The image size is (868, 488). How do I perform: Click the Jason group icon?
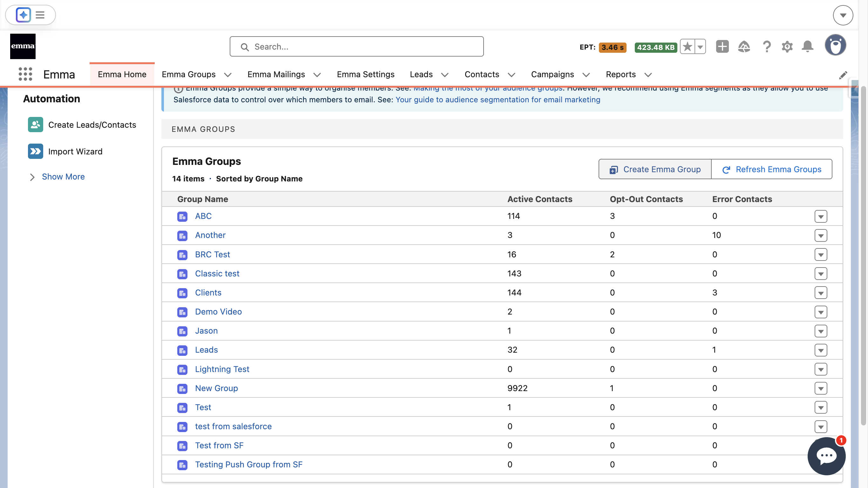click(182, 331)
